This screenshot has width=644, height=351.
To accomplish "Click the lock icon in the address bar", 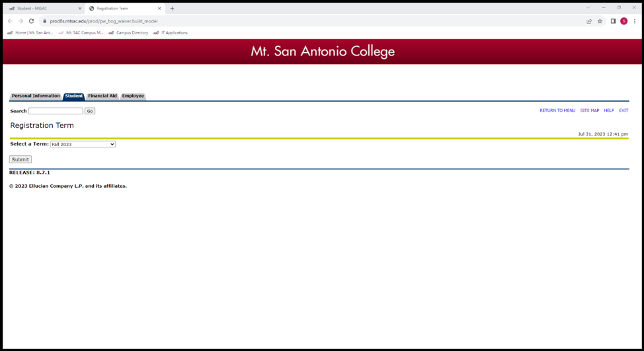I will pyautogui.click(x=44, y=21).
